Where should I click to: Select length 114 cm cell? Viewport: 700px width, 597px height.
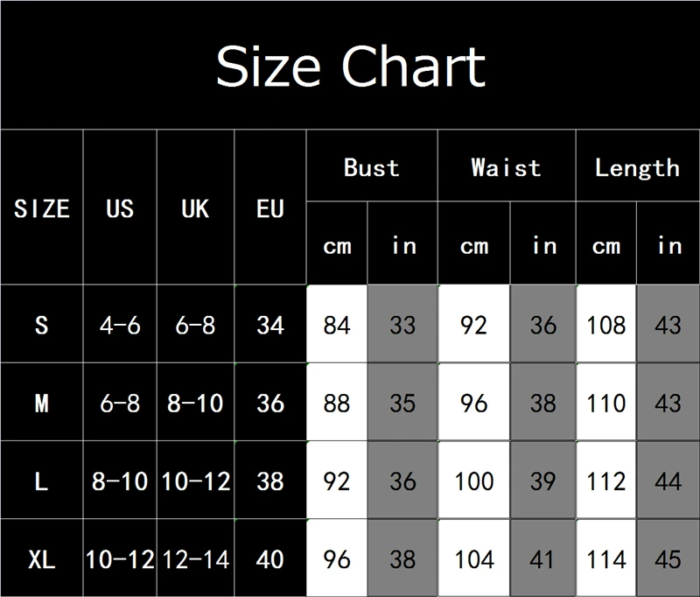[606, 558]
